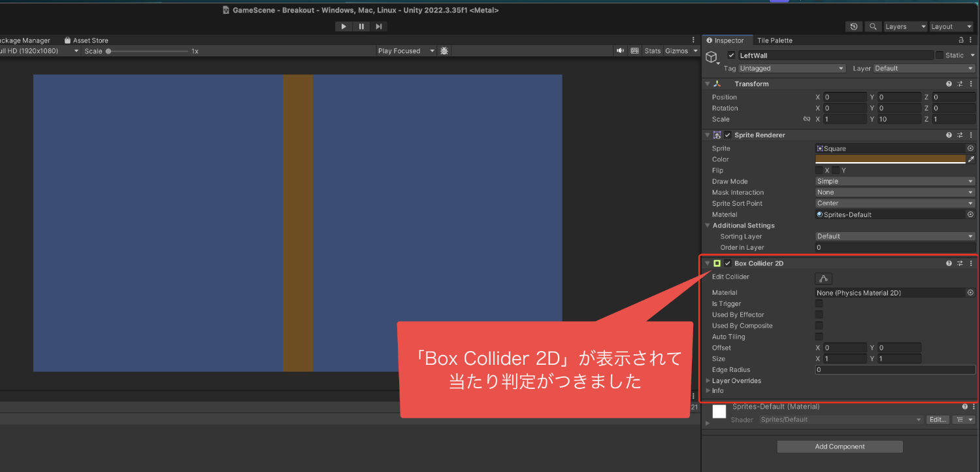
Task: Open the Box Collider 2D help icon
Action: pos(949,263)
